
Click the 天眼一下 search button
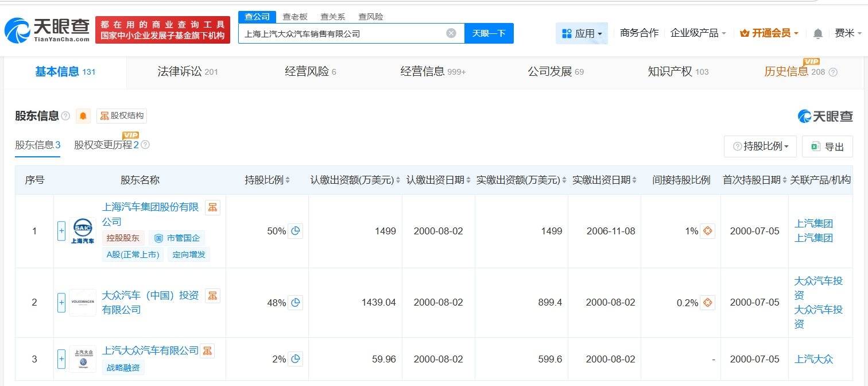[x=489, y=33]
